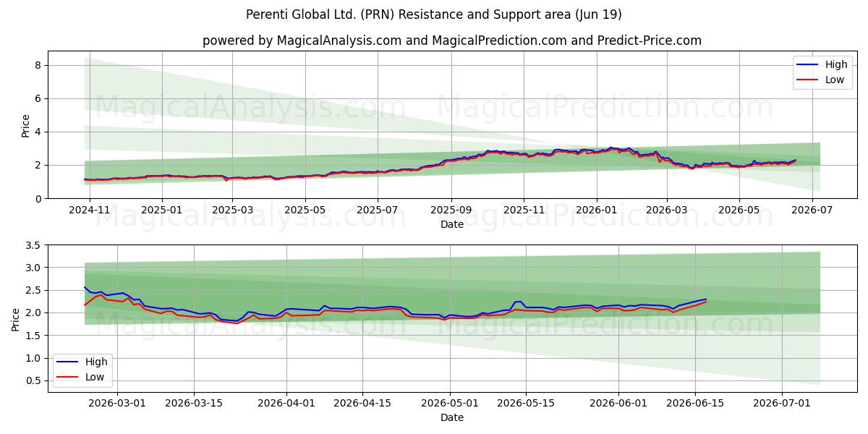Click the '1.0' price tick on the bottom chart
This screenshot has height=434, width=868.
pos(34,358)
